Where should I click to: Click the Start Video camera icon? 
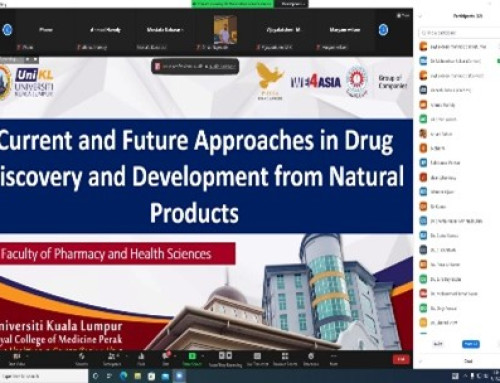pos(17,357)
